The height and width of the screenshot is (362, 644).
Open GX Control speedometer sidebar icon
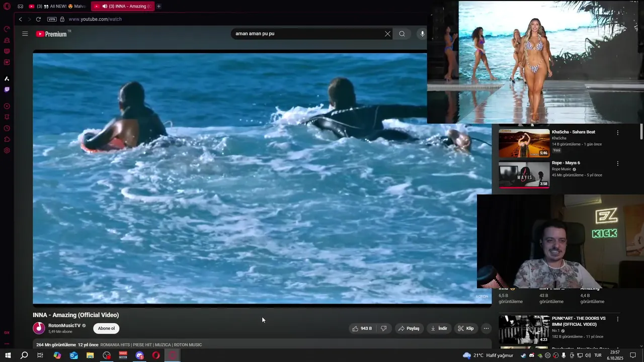[x=7, y=29]
